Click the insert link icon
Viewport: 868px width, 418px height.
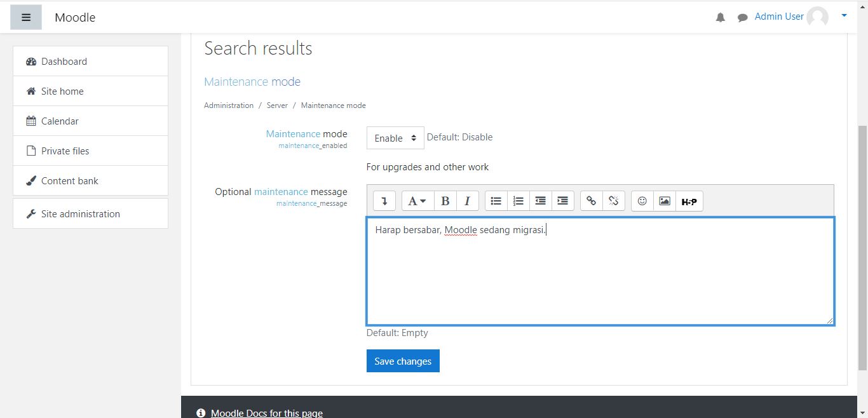pyautogui.click(x=591, y=201)
